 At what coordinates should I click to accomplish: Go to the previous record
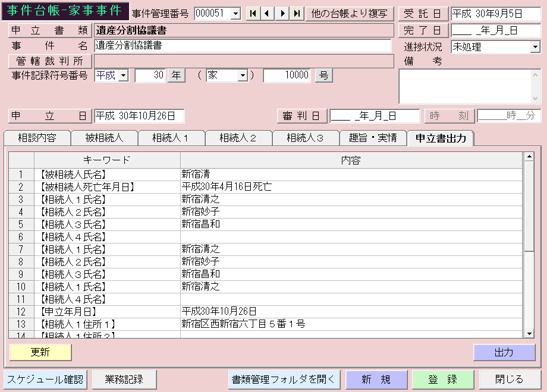[268, 14]
